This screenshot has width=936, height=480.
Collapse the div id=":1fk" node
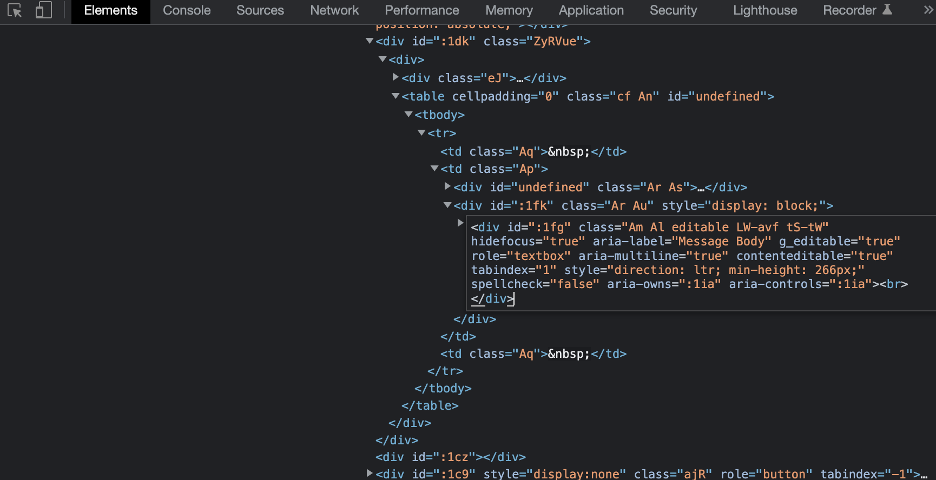coord(448,205)
